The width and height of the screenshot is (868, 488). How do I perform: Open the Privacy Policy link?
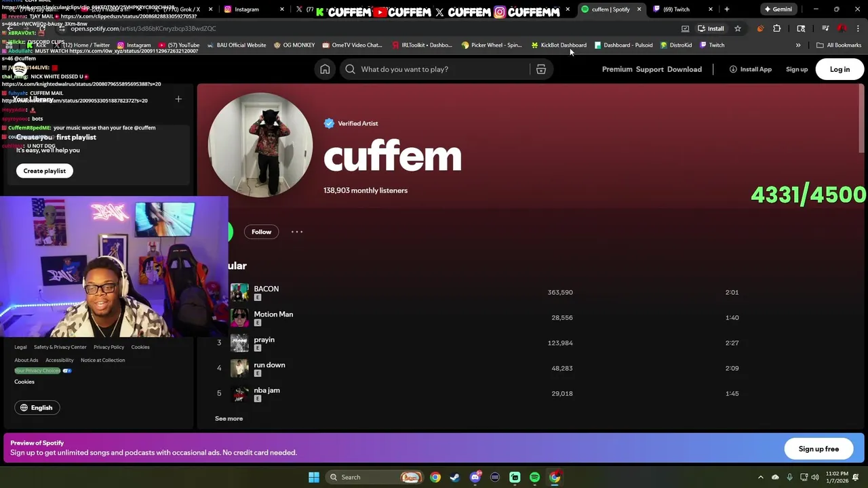(x=108, y=347)
